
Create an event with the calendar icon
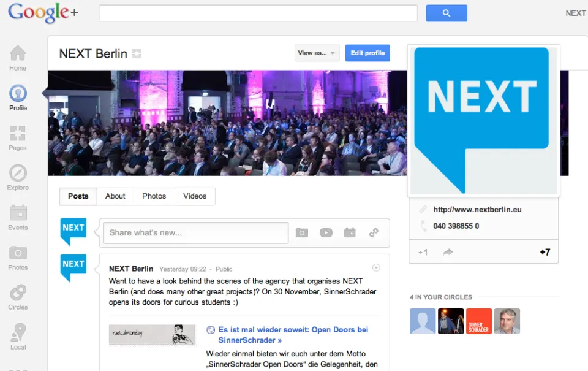point(350,232)
